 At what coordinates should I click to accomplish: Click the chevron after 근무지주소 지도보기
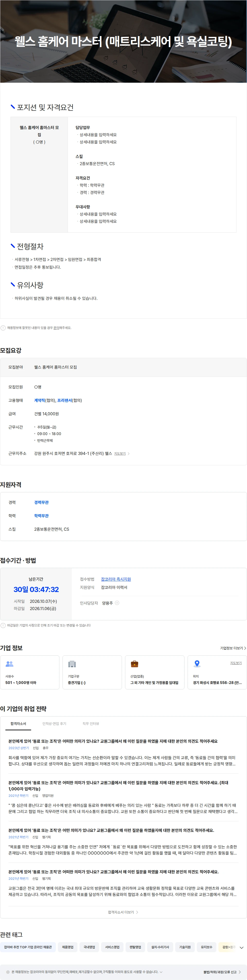(x=128, y=453)
